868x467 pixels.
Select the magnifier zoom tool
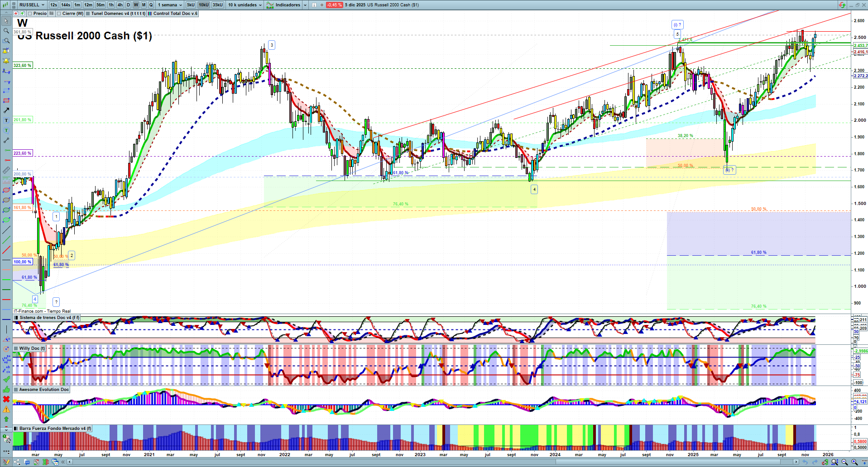(x=6, y=31)
